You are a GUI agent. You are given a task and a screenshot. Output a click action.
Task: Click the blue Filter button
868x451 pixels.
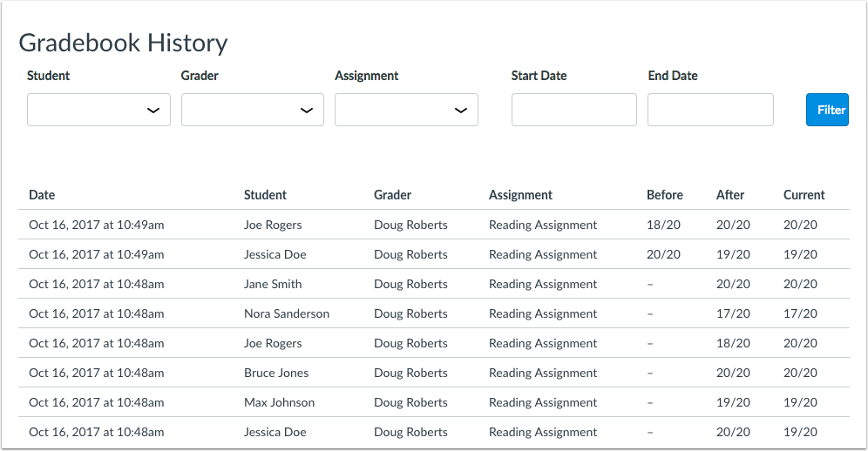click(827, 110)
